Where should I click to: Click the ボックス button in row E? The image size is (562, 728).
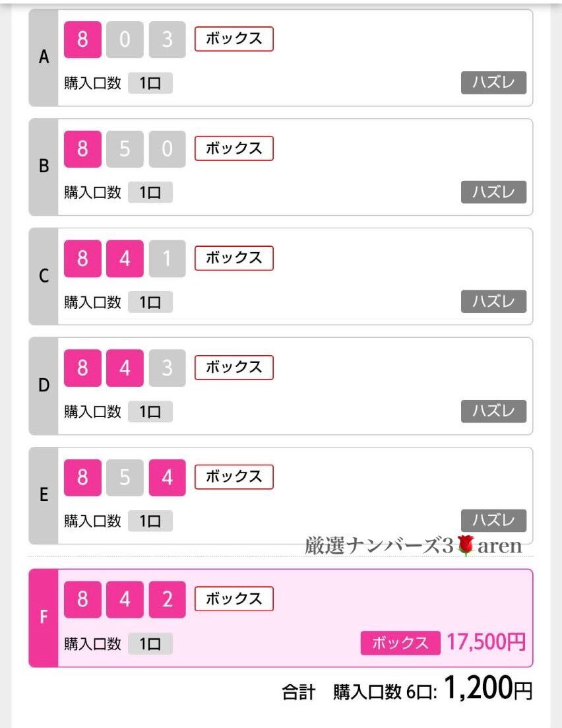click(x=234, y=477)
